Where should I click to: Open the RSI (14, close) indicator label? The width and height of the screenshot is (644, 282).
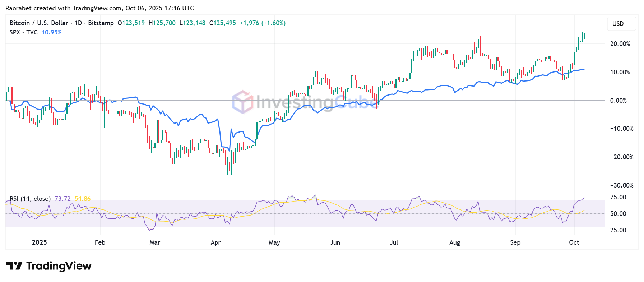coord(30,199)
